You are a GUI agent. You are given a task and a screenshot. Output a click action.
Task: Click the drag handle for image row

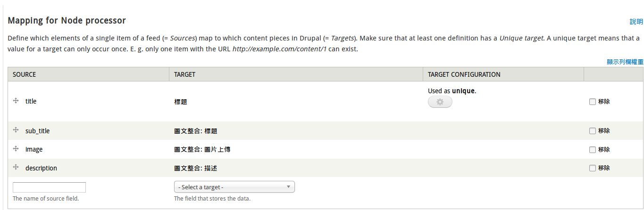[x=16, y=148]
